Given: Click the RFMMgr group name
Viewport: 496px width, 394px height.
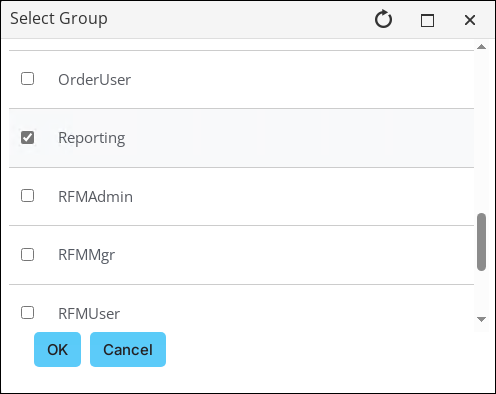Looking at the screenshot, I should click(86, 255).
